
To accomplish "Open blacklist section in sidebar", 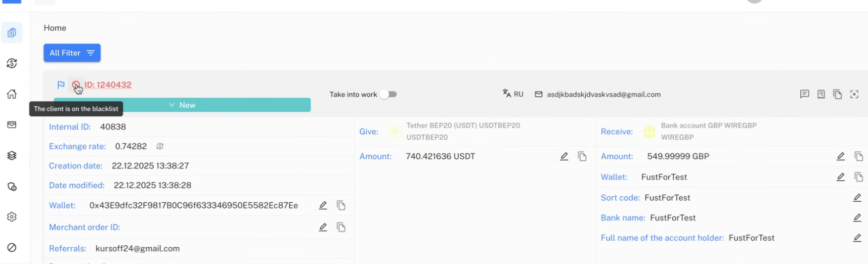I will tap(12, 248).
